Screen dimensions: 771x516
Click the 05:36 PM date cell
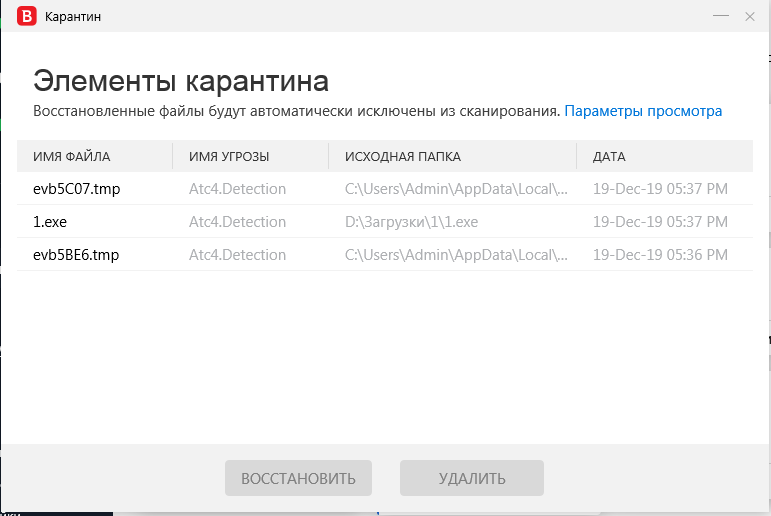(x=660, y=255)
